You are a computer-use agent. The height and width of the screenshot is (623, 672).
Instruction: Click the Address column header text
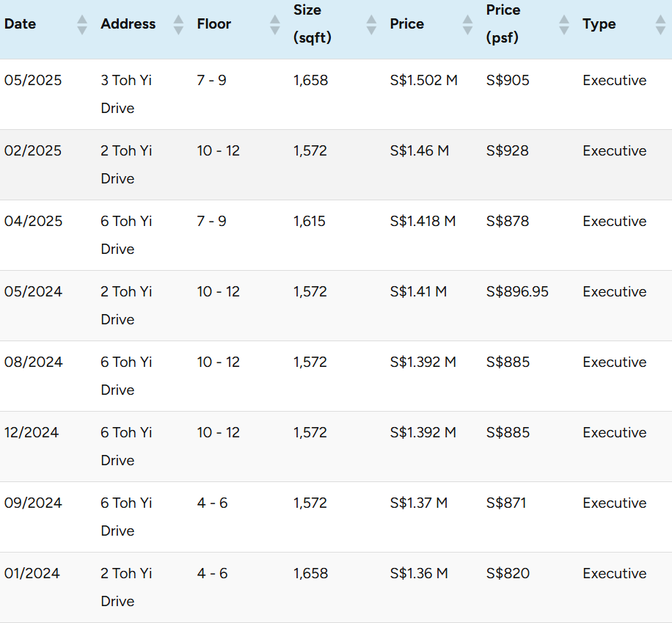pyautogui.click(x=128, y=24)
